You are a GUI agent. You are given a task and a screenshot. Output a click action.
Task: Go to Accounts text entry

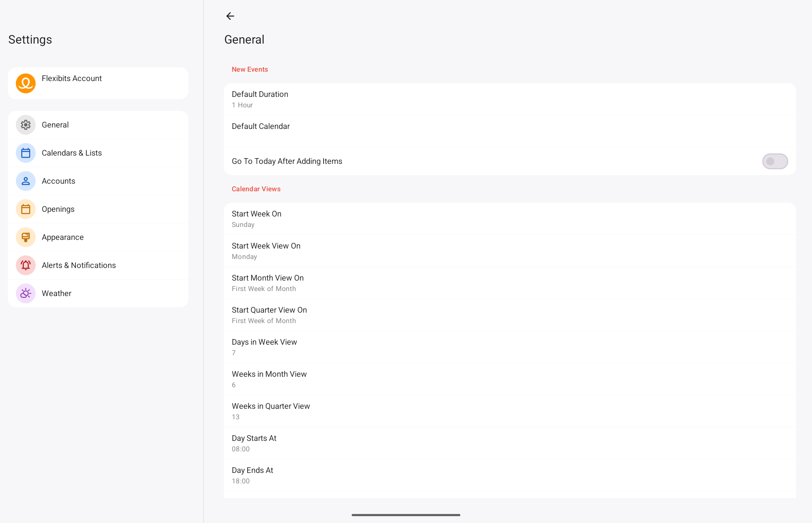(x=58, y=181)
